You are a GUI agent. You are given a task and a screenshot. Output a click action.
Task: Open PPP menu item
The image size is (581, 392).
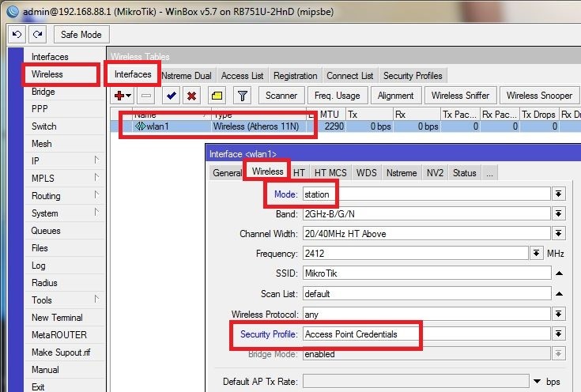(40, 109)
